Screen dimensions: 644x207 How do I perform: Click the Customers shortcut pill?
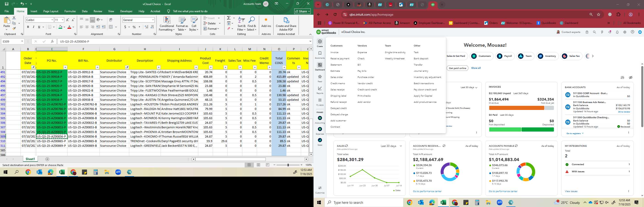pyautogui.click(x=481, y=56)
